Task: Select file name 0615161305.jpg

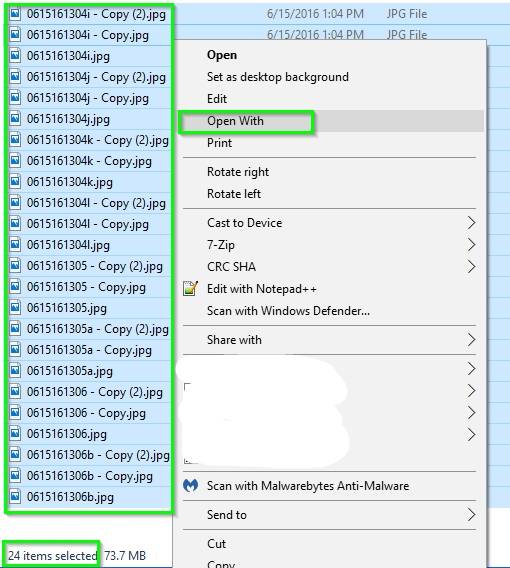Action: [x=67, y=308]
